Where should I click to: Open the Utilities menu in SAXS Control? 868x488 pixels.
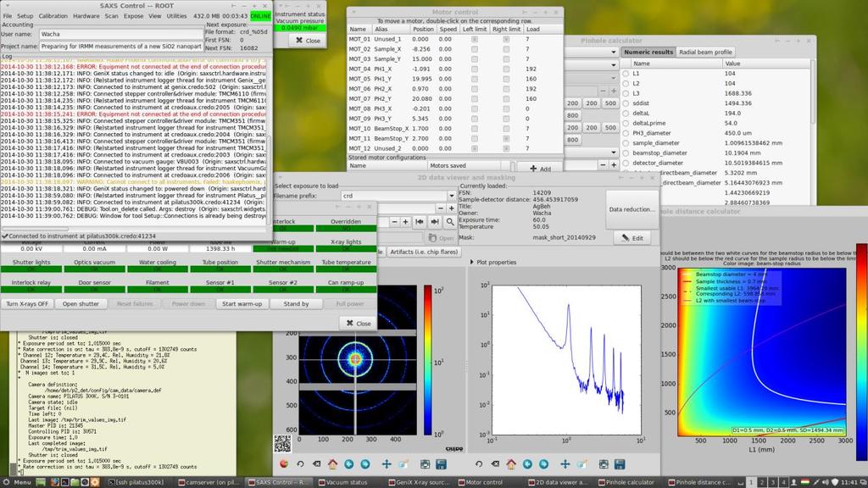pyautogui.click(x=176, y=16)
